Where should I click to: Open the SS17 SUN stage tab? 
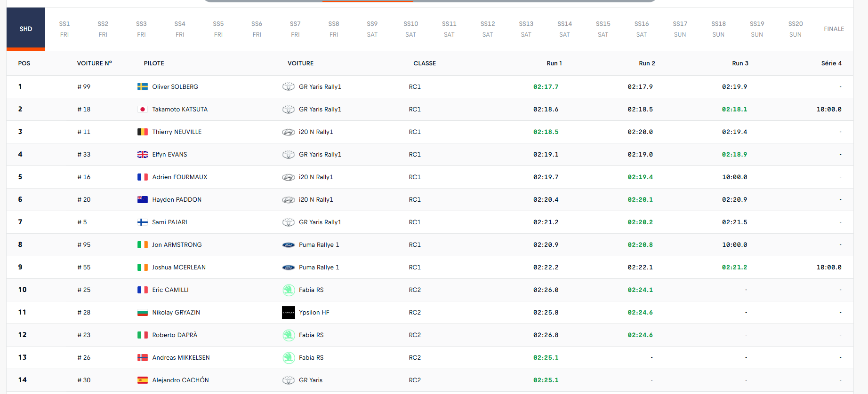680,29
